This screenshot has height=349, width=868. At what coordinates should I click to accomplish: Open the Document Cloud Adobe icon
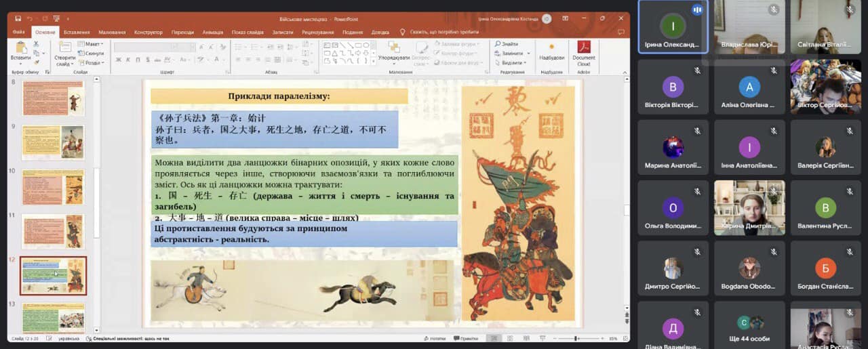click(583, 48)
